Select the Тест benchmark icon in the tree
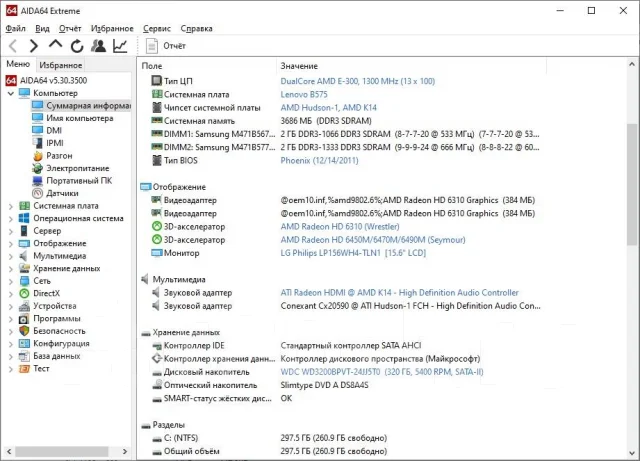640x461 pixels. pos(24,369)
